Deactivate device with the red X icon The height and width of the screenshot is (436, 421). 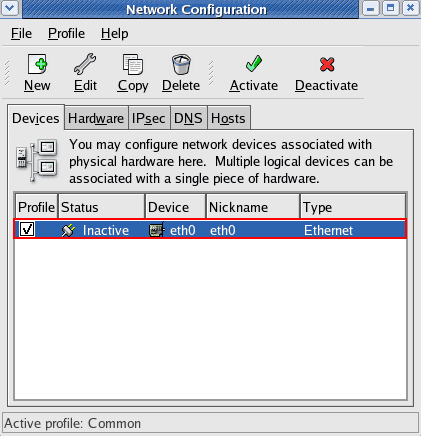(327, 64)
